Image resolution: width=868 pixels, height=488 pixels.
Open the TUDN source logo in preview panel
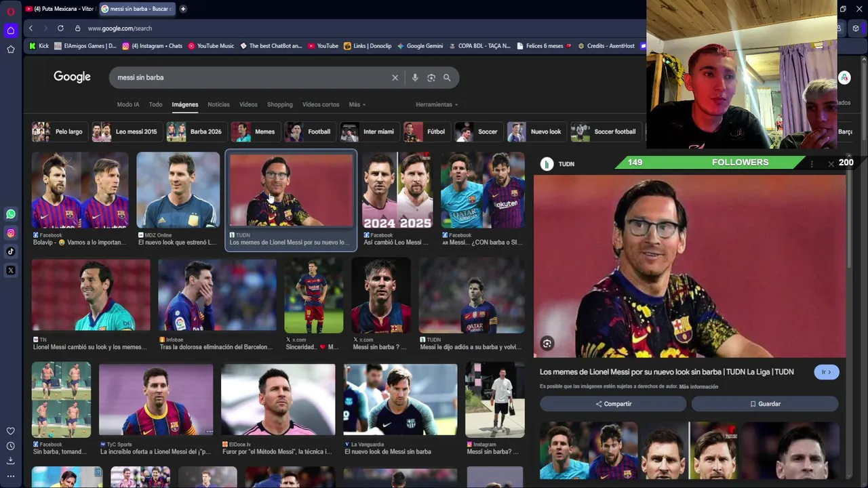tap(547, 164)
